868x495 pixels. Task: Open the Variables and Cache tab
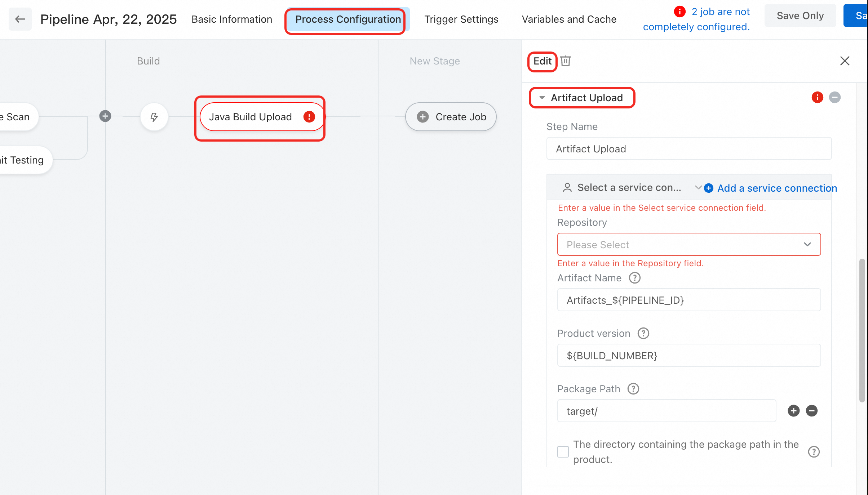[569, 19]
